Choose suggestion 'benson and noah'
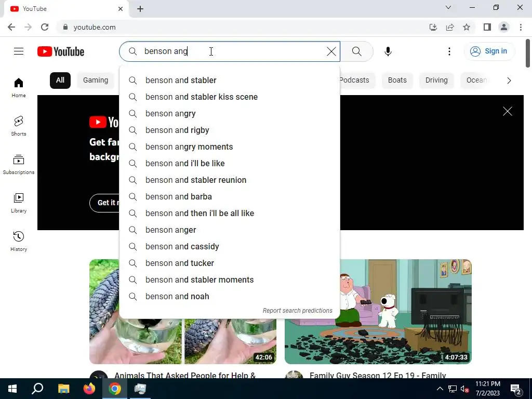The image size is (532, 399). click(x=229, y=296)
